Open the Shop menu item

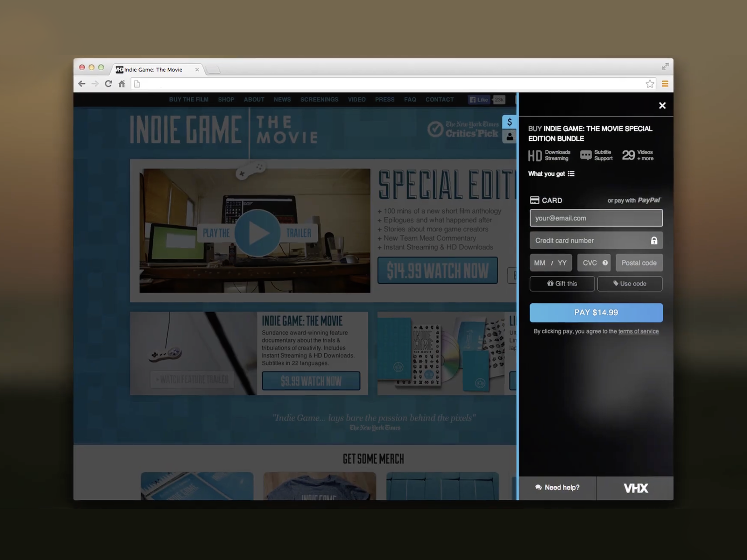click(x=226, y=100)
